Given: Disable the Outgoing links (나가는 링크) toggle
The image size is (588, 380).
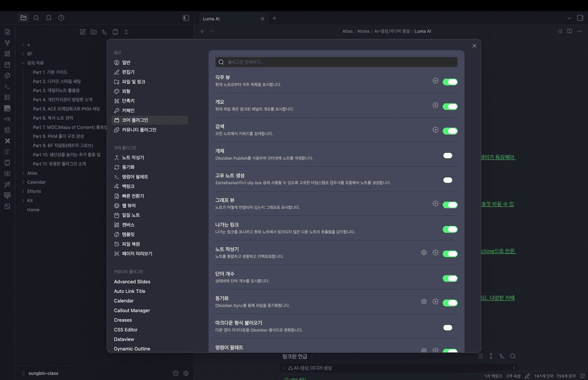Looking at the screenshot, I should [x=450, y=229].
